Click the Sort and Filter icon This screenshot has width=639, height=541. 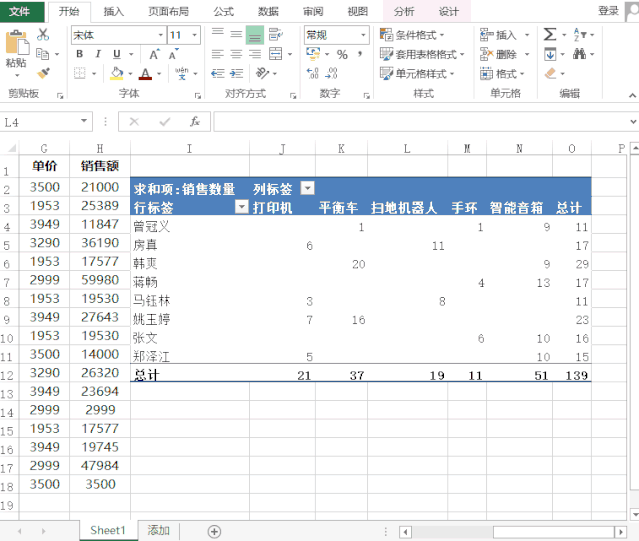point(580,35)
